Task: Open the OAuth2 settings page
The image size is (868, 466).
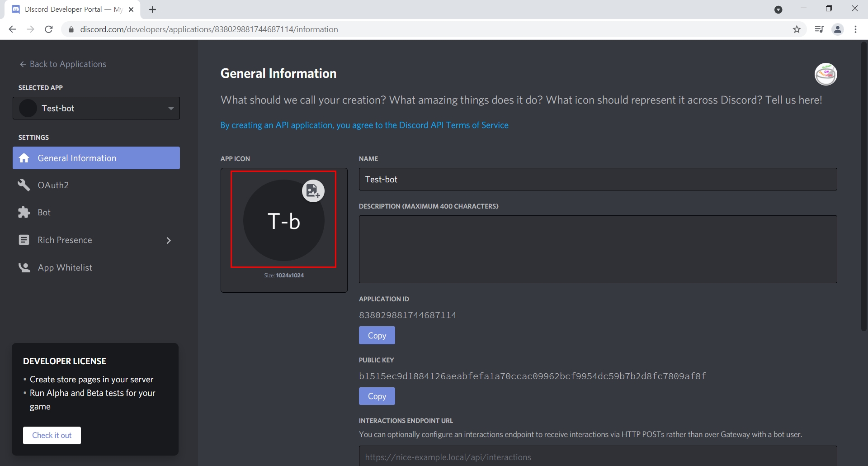Action: (96, 185)
